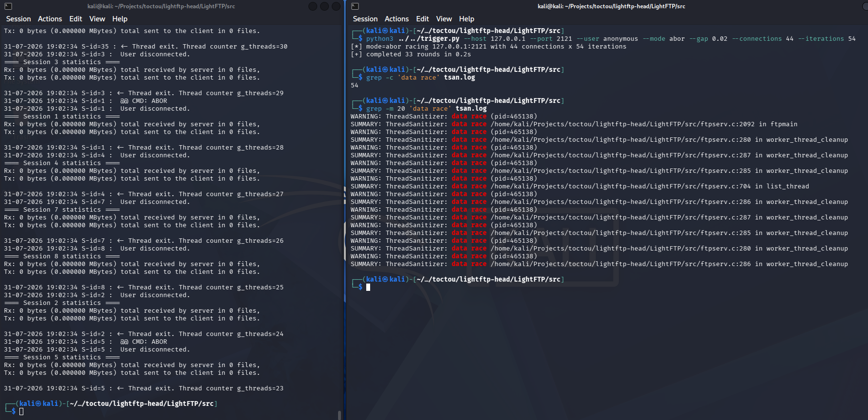Screen dimensions: 868x420
Task: Open Edit menu in right terminal
Action: click(x=423, y=19)
